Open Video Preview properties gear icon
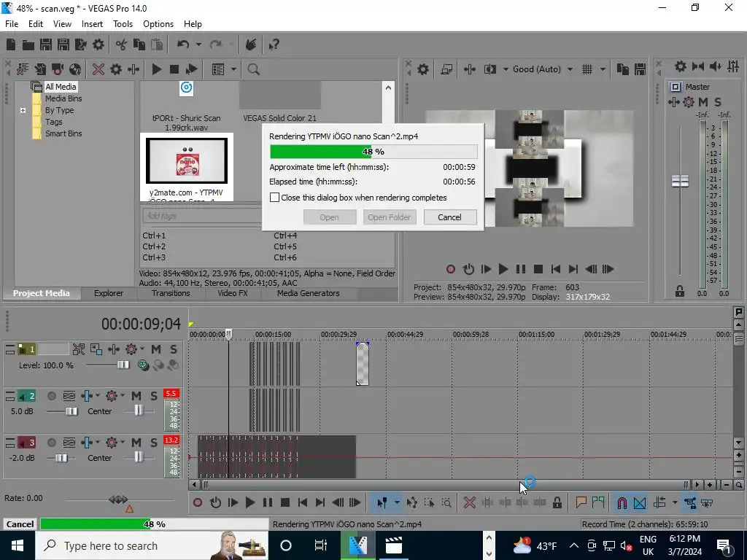The width and height of the screenshot is (747, 560). [x=423, y=69]
